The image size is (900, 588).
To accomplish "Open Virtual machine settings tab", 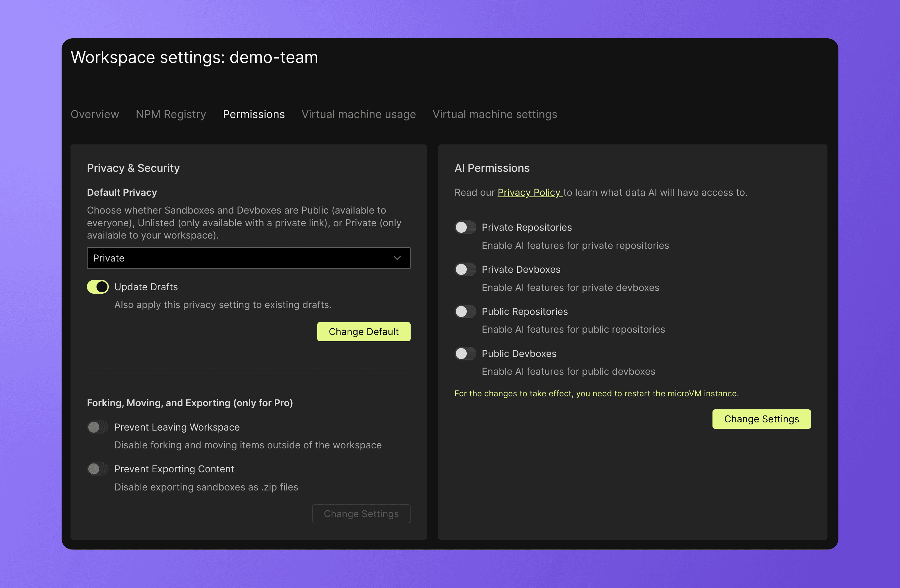I will (x=494, y=114).
